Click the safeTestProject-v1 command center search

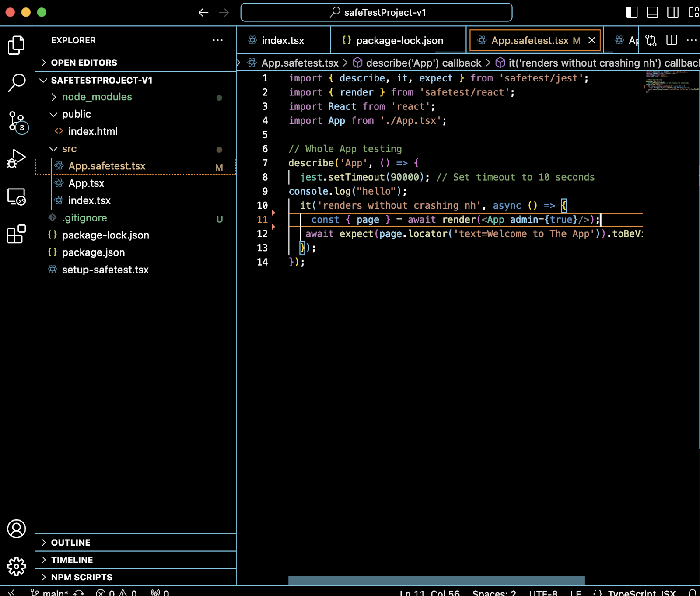coord(376,12)
